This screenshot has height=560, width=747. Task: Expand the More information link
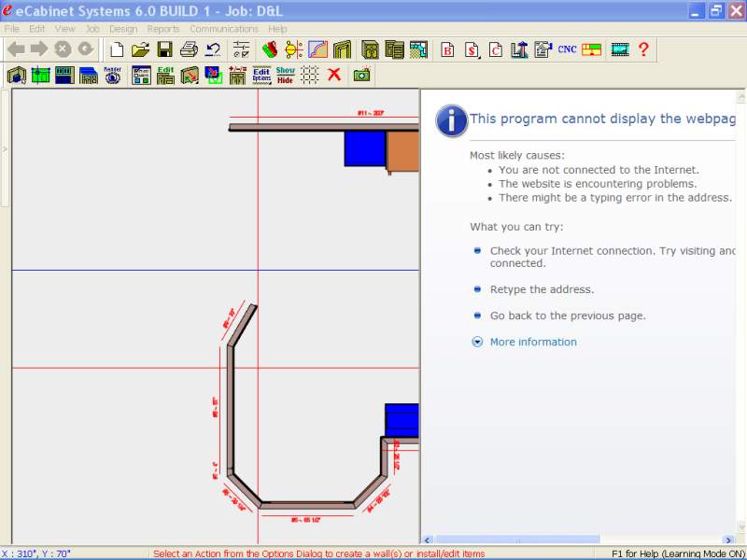coord(533,342)
